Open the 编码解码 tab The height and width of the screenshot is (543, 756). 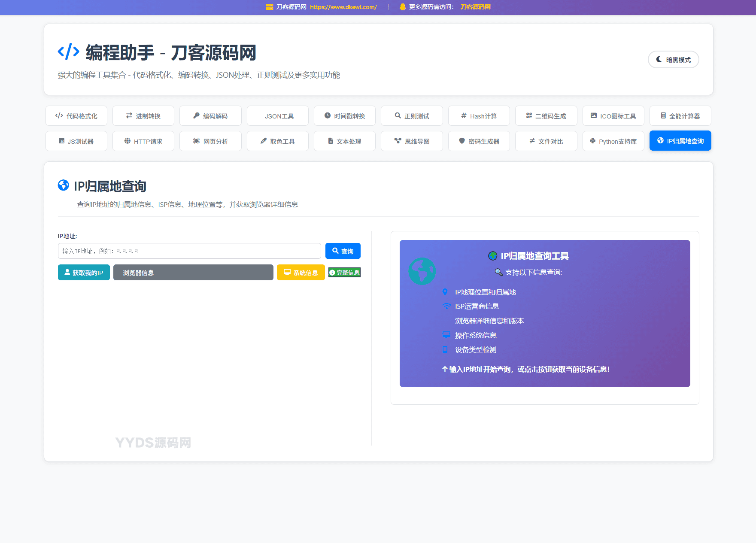coord(210,116)
